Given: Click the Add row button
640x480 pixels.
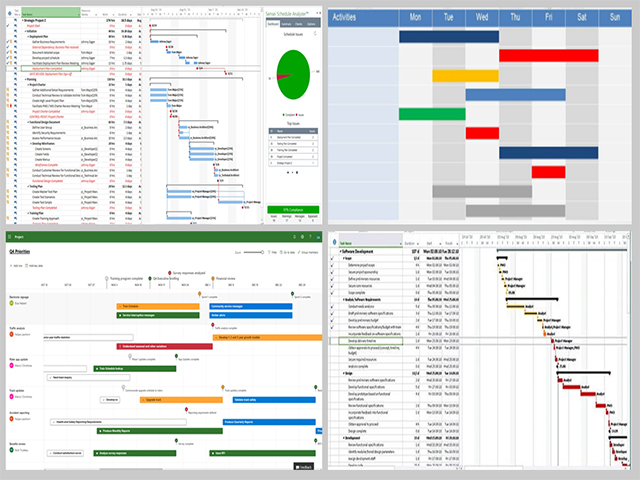Looking at the screenshot, I should pyautogui.click(x=14, y=266).
